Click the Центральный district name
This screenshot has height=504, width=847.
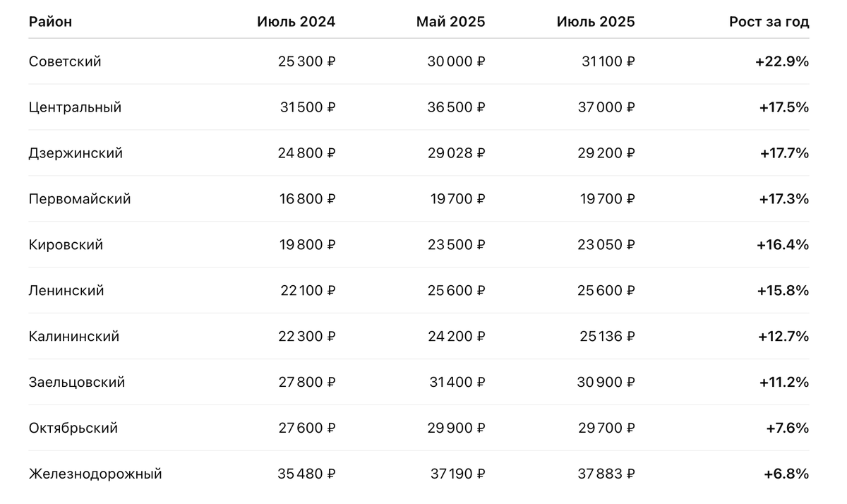coord(75,107)
